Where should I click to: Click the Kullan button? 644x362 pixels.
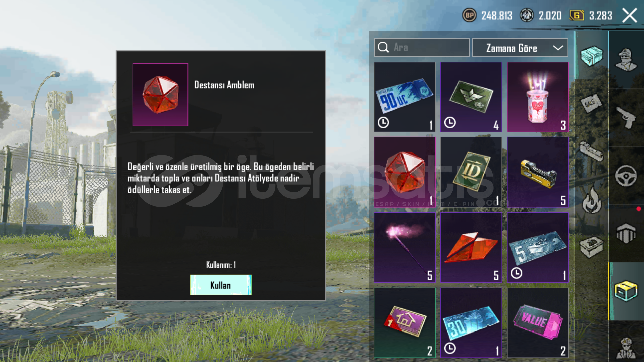tap(221, 285)
